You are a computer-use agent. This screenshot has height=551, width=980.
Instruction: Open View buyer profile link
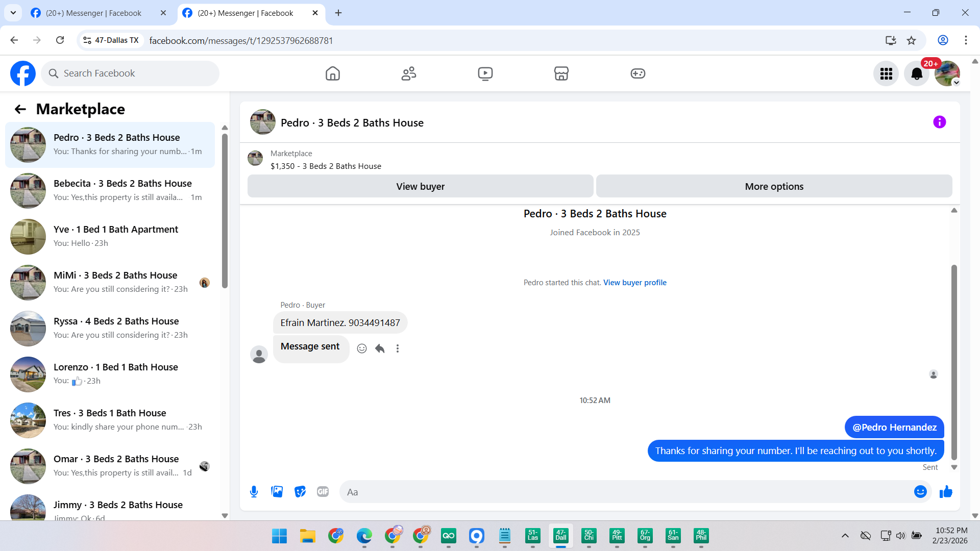pos(634,283)
